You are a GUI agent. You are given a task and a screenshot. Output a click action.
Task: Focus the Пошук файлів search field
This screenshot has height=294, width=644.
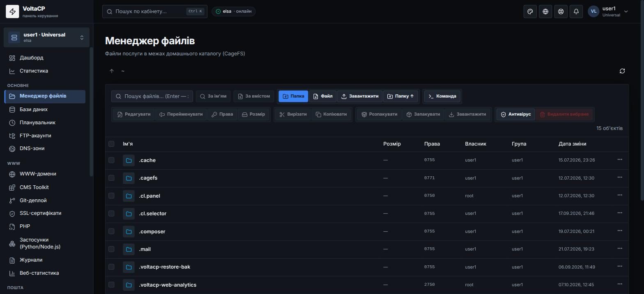click(152, 96)
